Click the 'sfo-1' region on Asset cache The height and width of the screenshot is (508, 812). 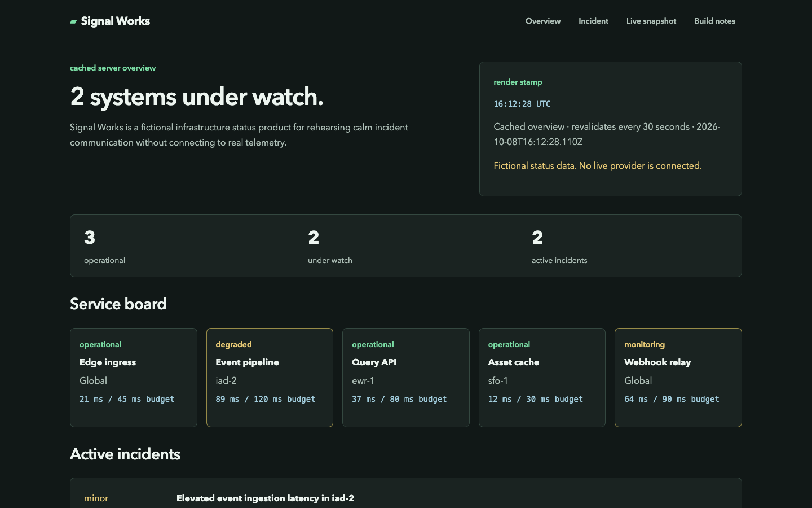(x=498, y=380)
